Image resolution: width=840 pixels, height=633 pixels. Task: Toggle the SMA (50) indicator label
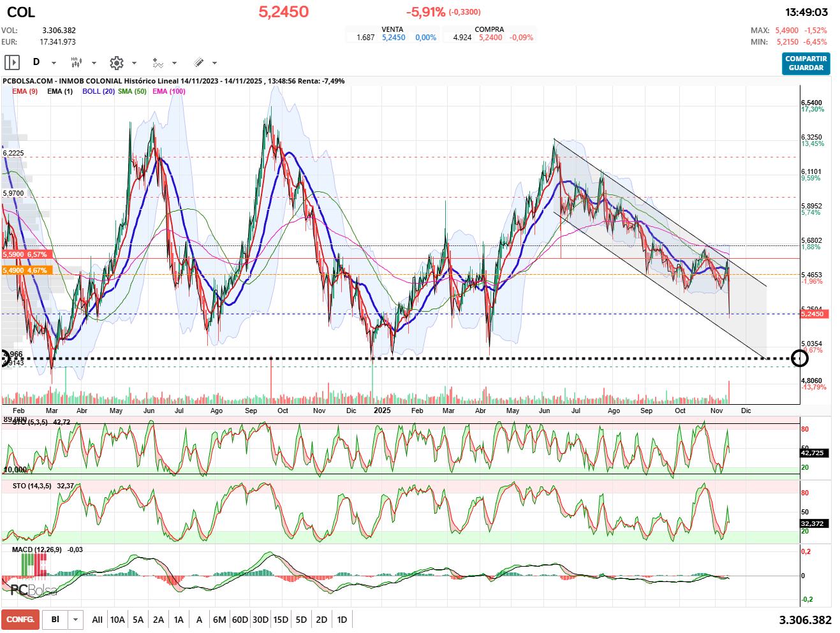[x=132, y=91]
